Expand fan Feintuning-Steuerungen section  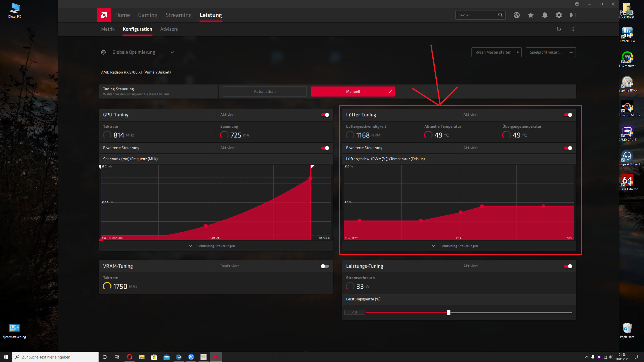pos(459,246)
